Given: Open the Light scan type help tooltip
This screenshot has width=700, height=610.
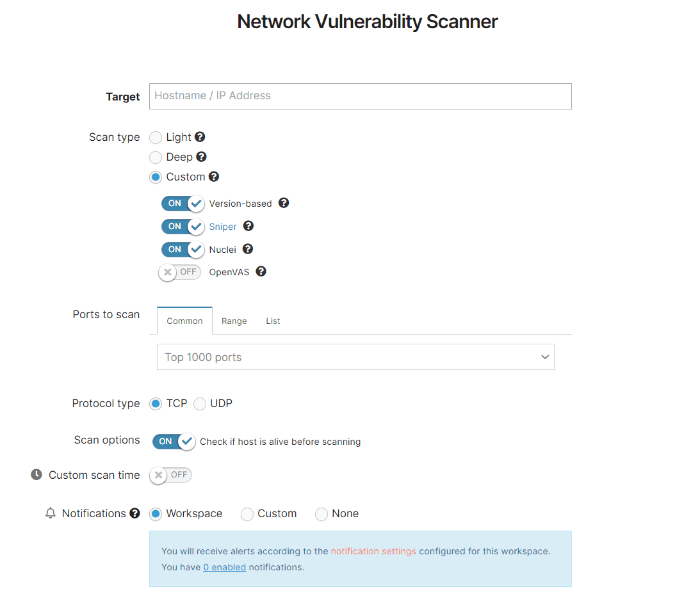Looking at the screenshot, I should tap(199, 137).
